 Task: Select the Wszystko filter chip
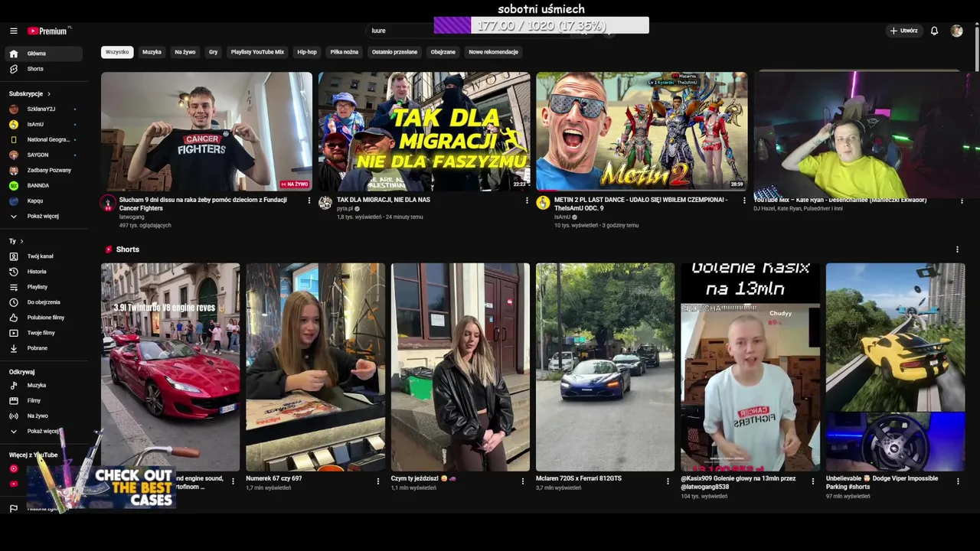[x=117, y=52]
